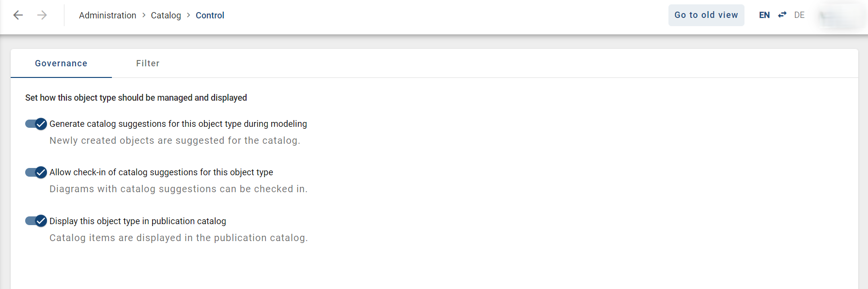
Task: Click the Control breadcrumb item
Action: 210,15
